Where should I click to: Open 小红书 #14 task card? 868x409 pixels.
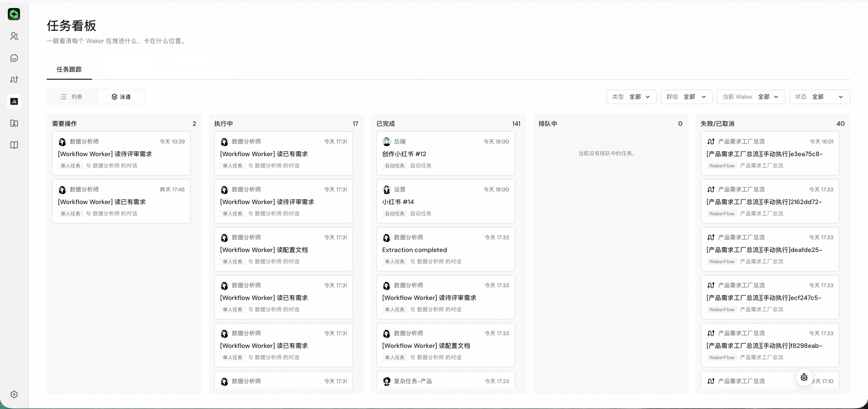(445, 201)
